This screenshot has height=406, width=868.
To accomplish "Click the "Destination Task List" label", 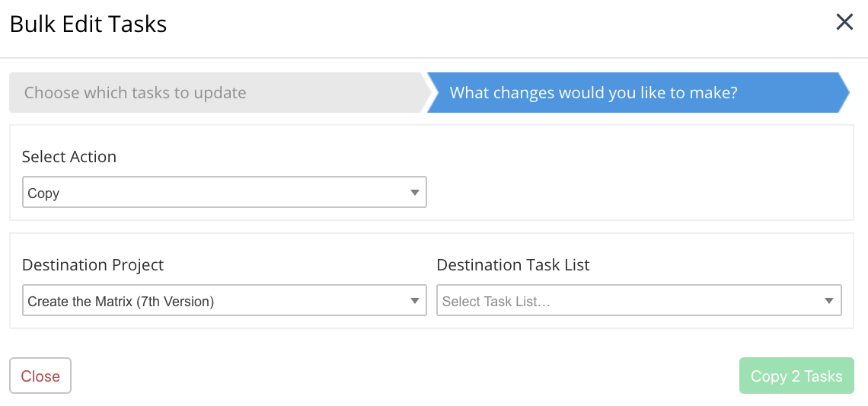I will (512, 265).
